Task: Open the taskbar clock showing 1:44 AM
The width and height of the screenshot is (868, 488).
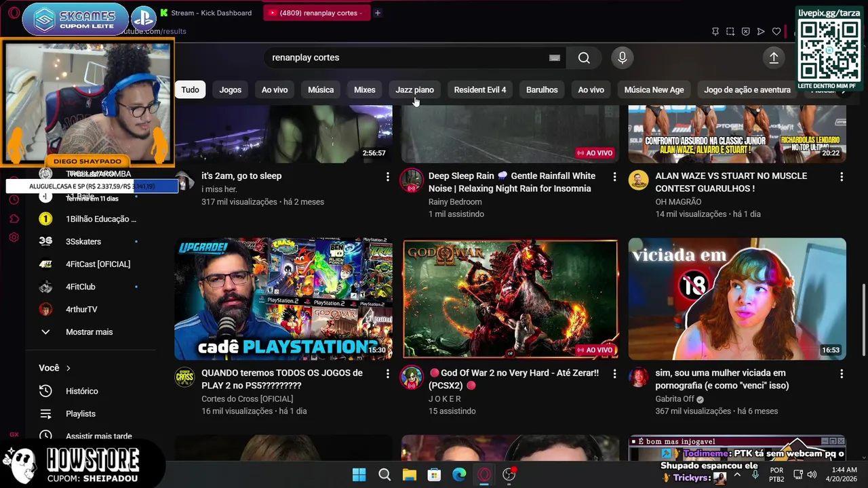Action: pos(841,474)
